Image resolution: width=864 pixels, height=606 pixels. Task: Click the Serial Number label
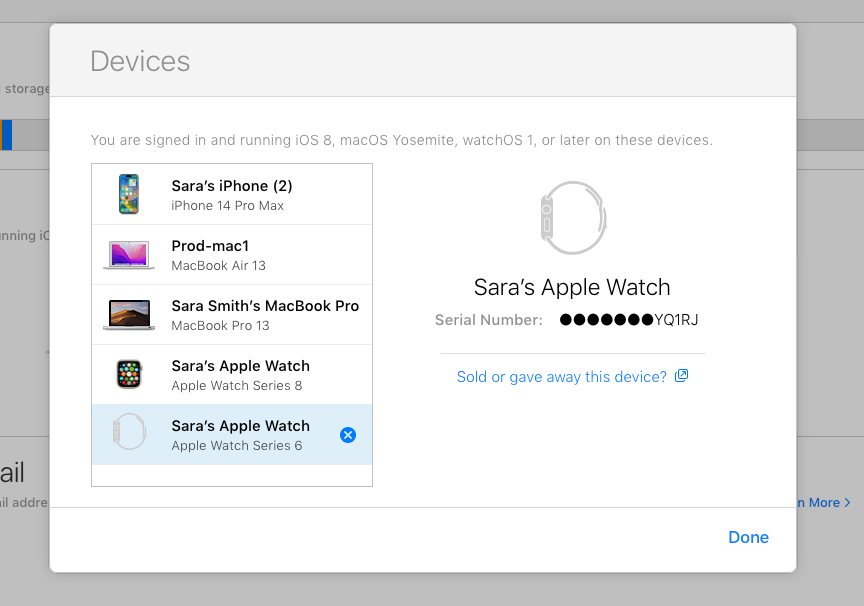click(x=489, y=320)
